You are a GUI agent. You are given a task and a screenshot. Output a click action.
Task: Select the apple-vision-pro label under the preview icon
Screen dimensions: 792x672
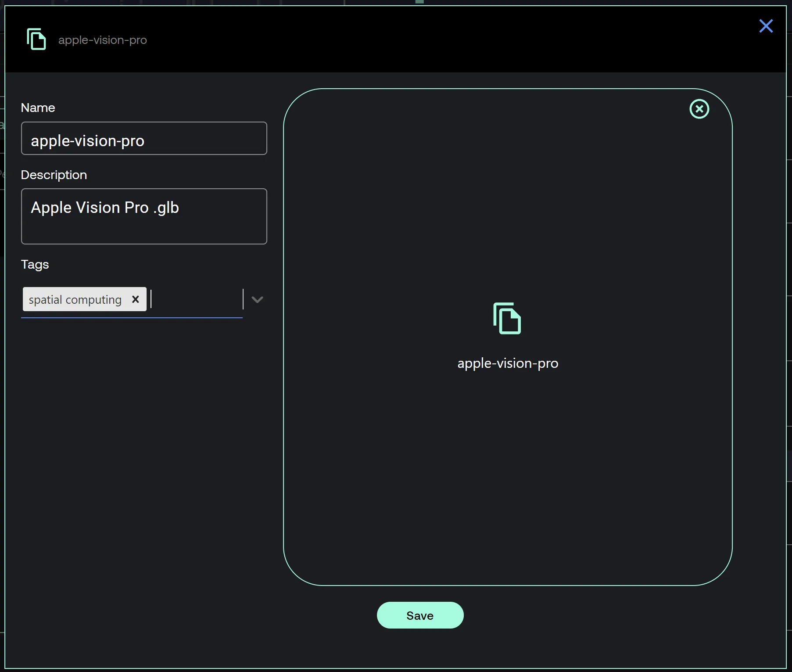pos(508,363)
